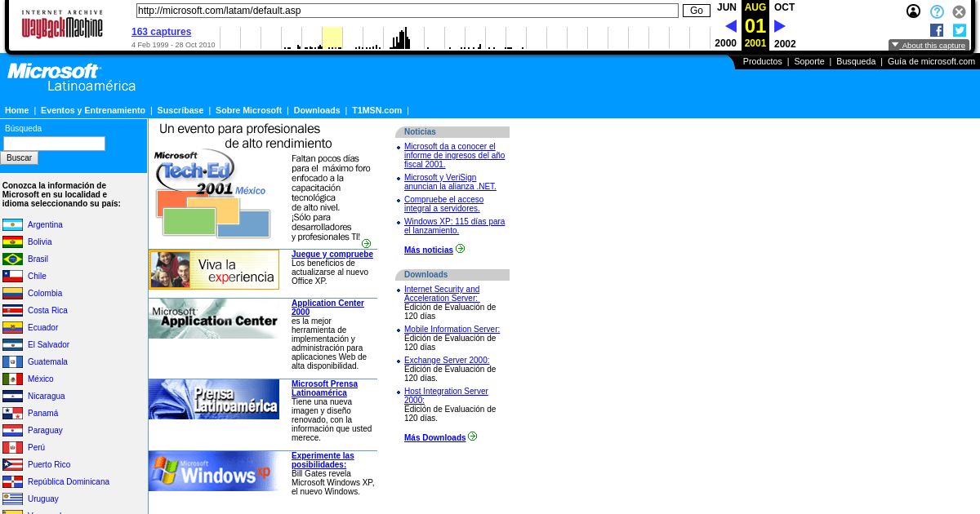Click the Chile flag icon

[12, 276]
